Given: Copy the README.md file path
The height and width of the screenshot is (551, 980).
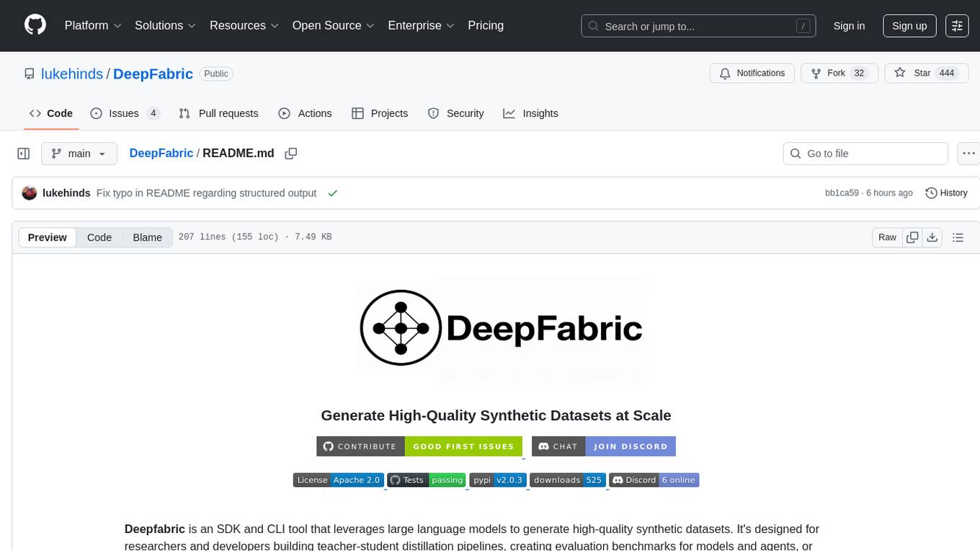Looking at the screenshot, I should tap(291, 154).
